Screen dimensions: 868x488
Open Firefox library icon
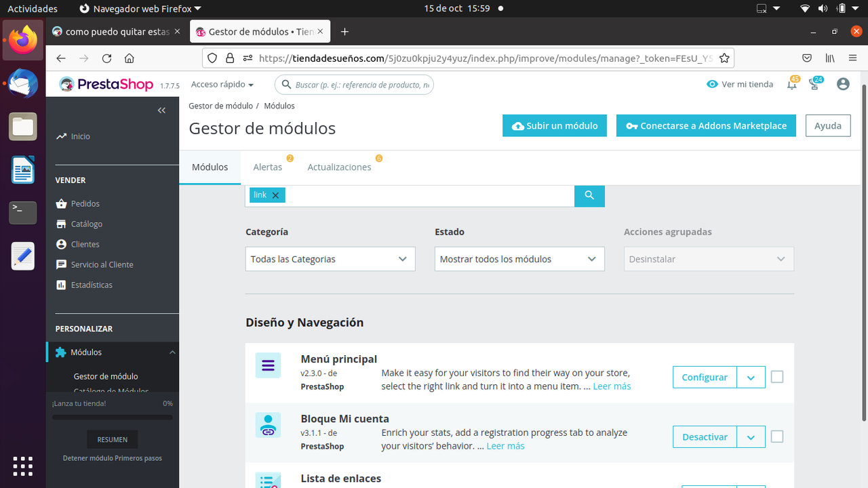829,58
